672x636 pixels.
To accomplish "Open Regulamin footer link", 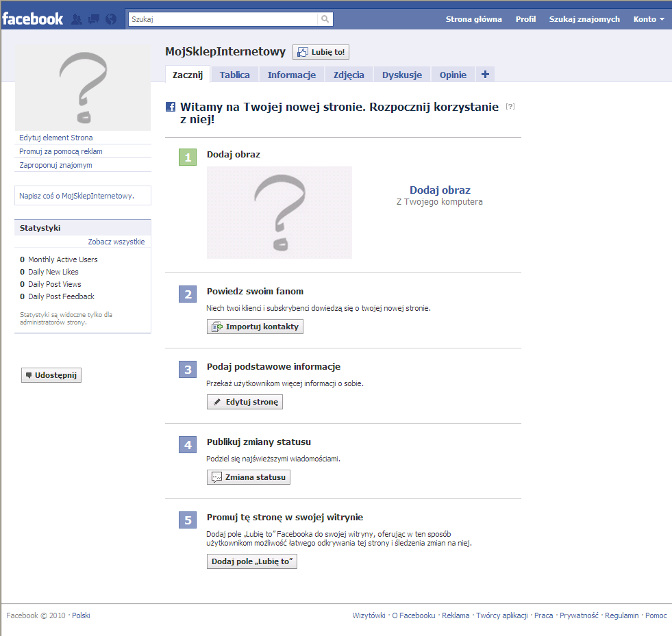I will 622,615.
